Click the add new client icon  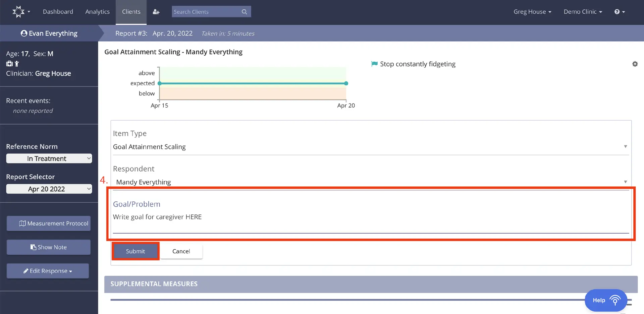pyautogui.click(x=156, y=11)
